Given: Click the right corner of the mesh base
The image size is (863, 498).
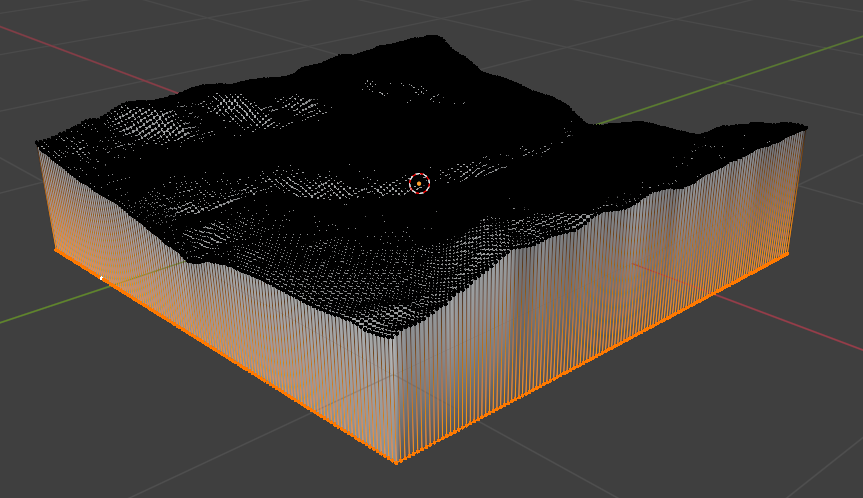Looking at the screenshot, I should (786, 256).
